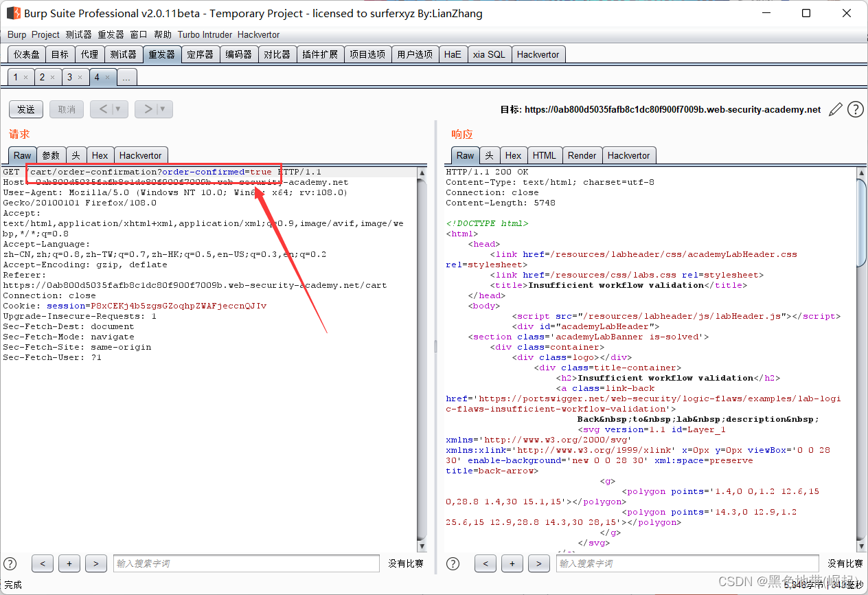868x595 pixels.
Task: Open the Turbo Intruder menu
Action: click(x=205, y=34)
